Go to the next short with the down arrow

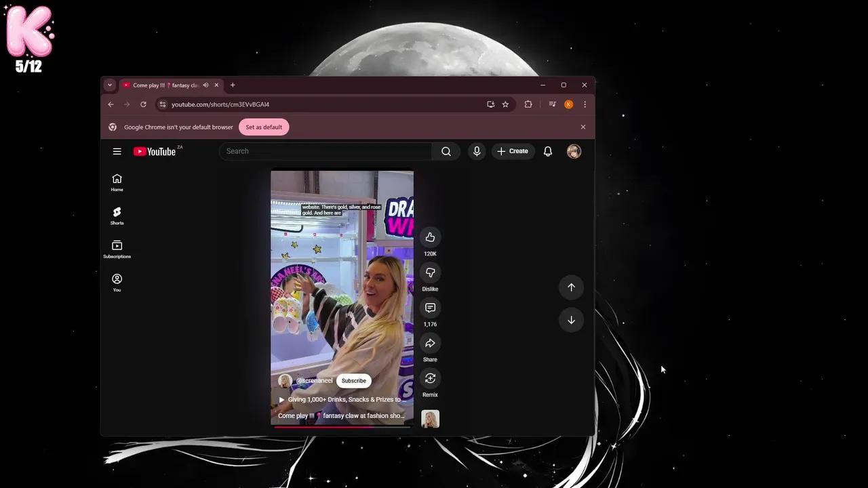tap(571, 320)
